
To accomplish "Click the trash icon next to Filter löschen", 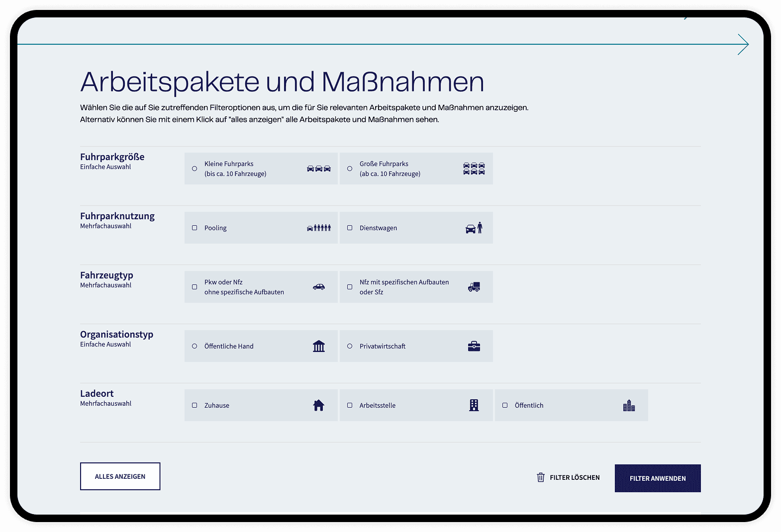I will tap(541, 477).
